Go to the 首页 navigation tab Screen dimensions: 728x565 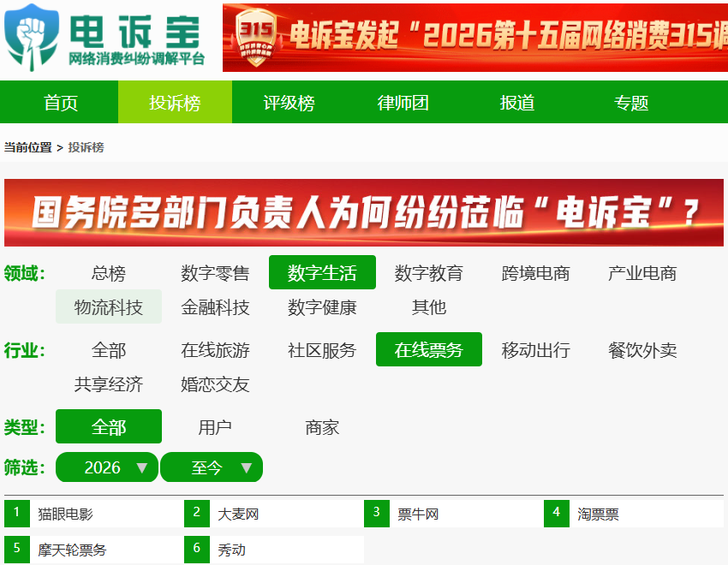tap(60, 102)
